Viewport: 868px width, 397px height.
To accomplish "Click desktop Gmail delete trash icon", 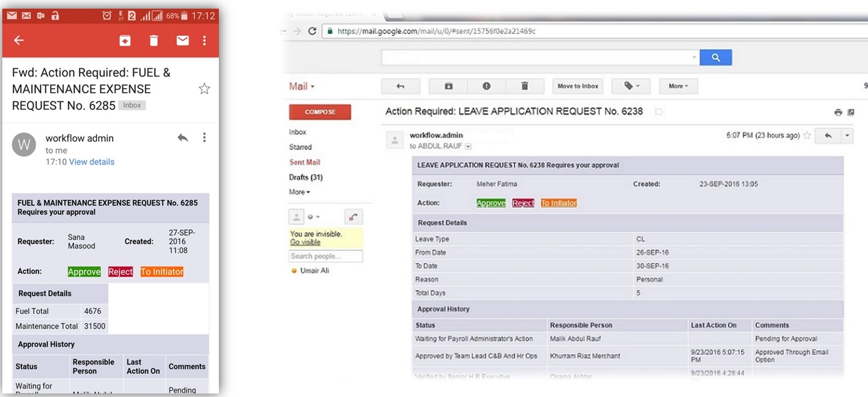I will [524, 86].
